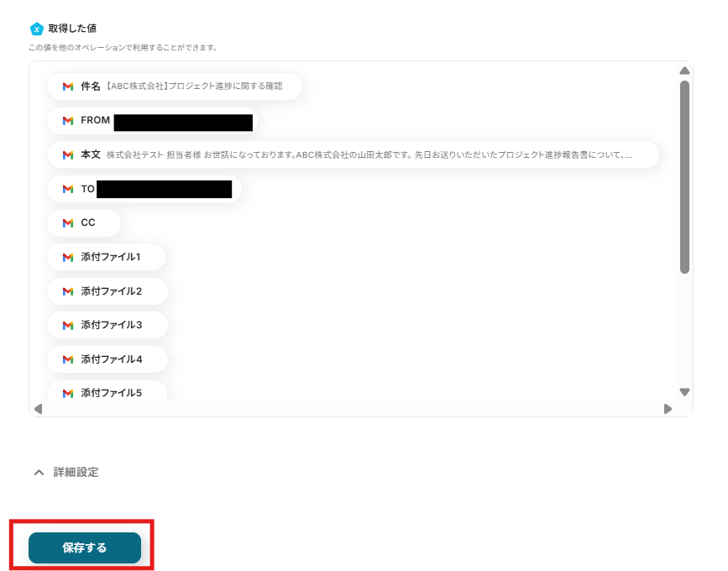The width and height of the screenshot is (728, 571).
Task: Click the Gmail icon beside 本文
Action: (x=68, y=155)
